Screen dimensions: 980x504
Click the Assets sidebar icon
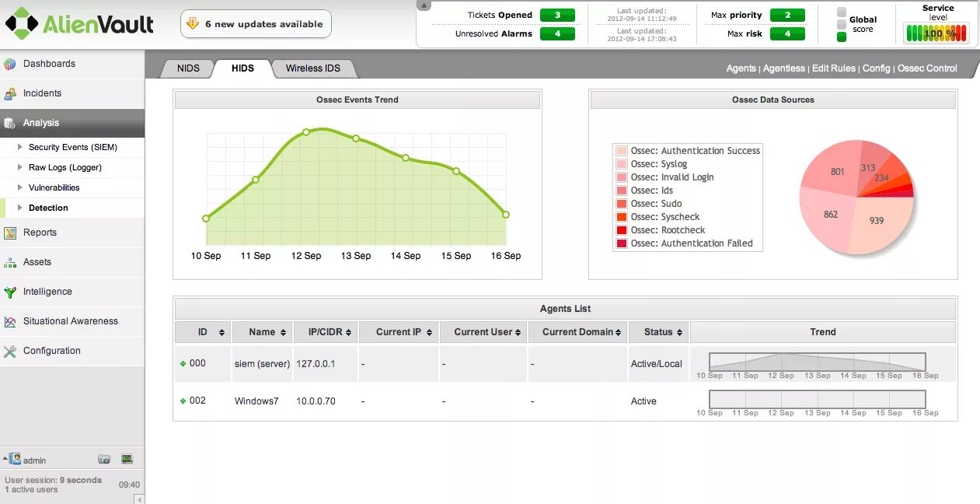point(9,262)
